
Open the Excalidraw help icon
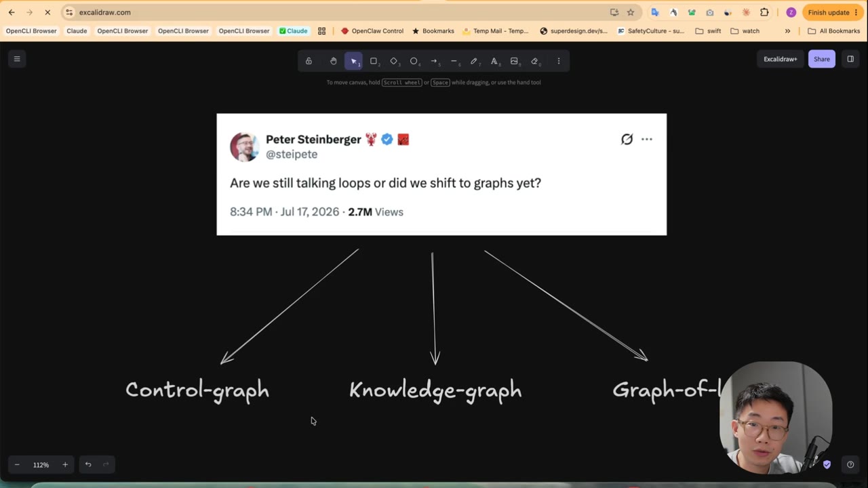pos(850,464)
